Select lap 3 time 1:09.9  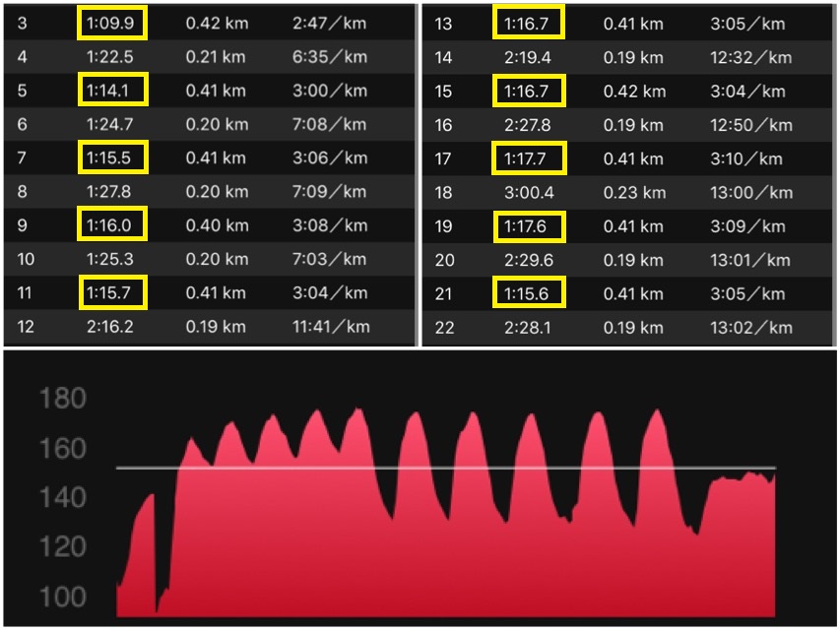pos(112,23)
